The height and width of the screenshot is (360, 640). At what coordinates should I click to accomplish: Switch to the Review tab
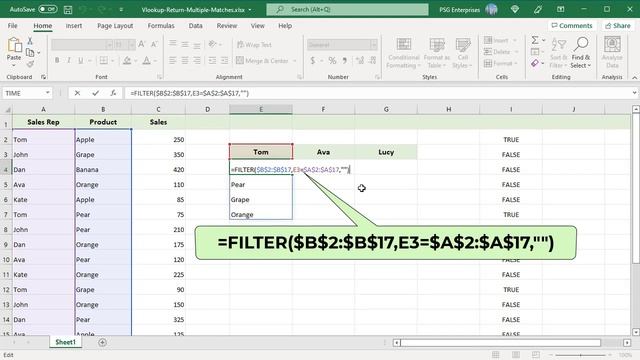(227, 26)
